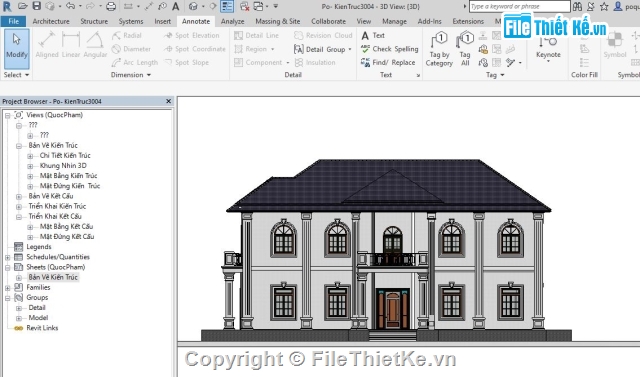Click the Measure tool icon in quick access
This screenshot has height=377, width=640.
(129, 6)
